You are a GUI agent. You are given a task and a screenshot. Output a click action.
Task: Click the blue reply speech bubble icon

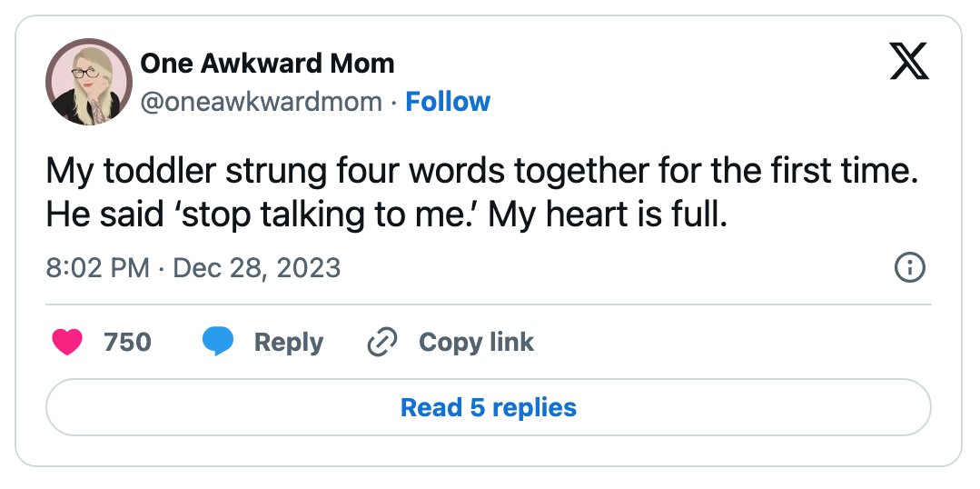pos(217,342)
